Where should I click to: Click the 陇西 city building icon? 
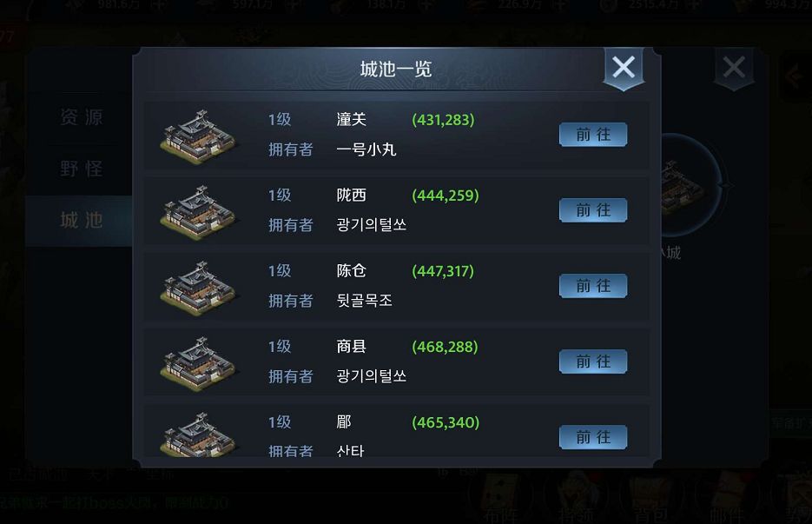pos(199,212)
